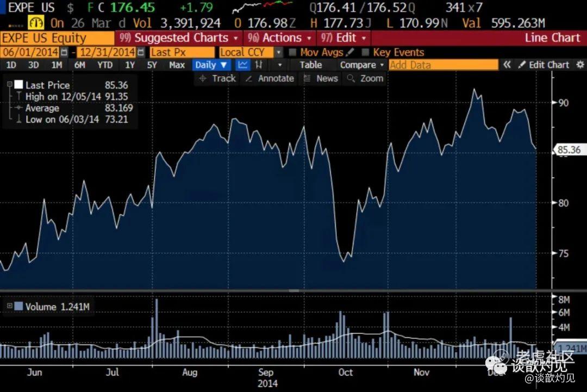Open the end date calendar picker

point(141,52)
